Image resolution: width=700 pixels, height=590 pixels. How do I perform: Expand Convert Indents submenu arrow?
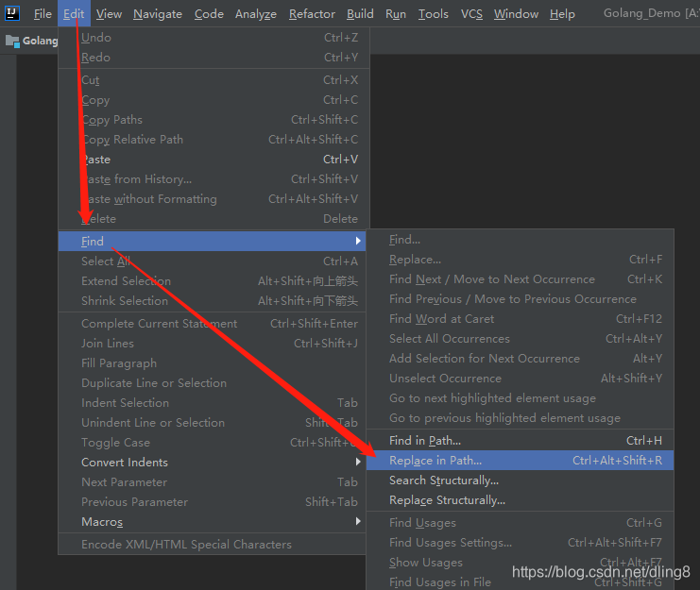358,462
